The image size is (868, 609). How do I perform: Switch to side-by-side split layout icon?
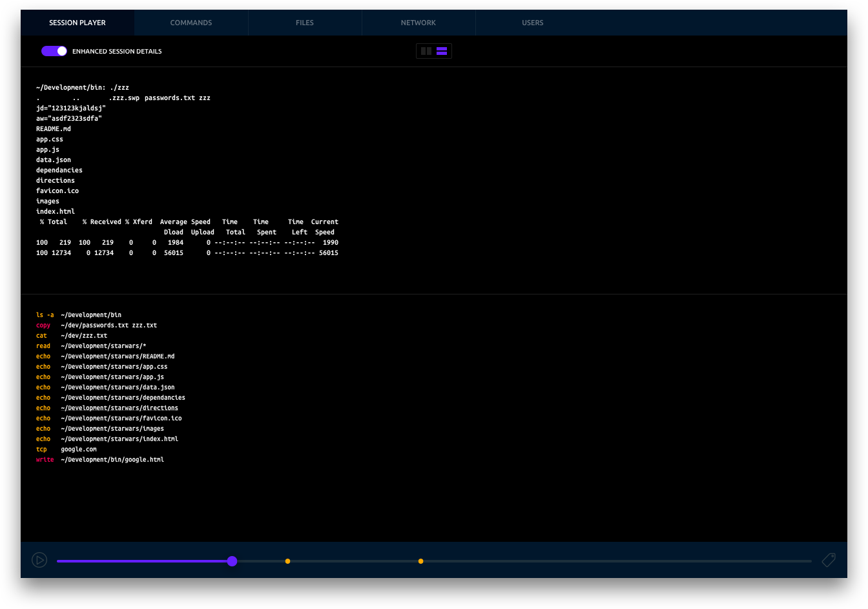(426, 51)
